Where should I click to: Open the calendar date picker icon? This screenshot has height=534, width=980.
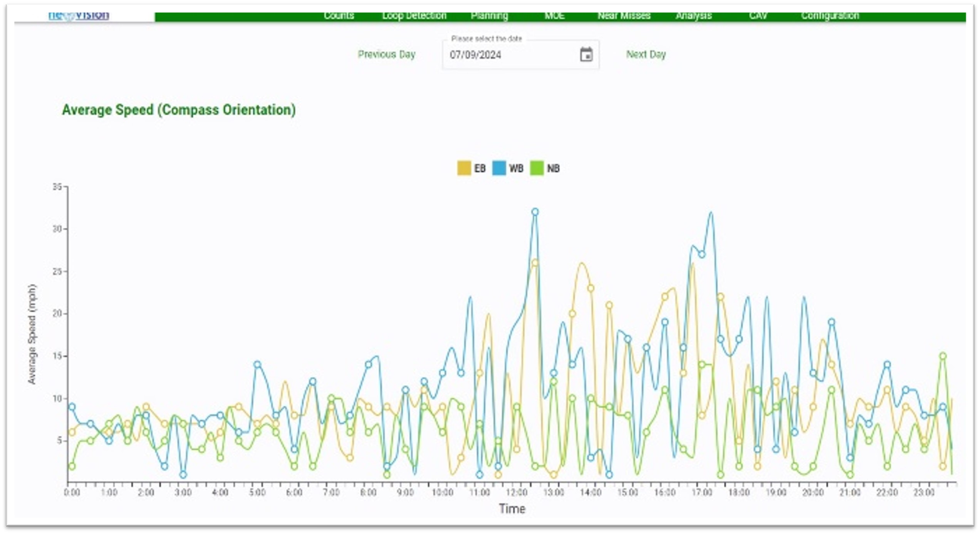tap(586, 54)
